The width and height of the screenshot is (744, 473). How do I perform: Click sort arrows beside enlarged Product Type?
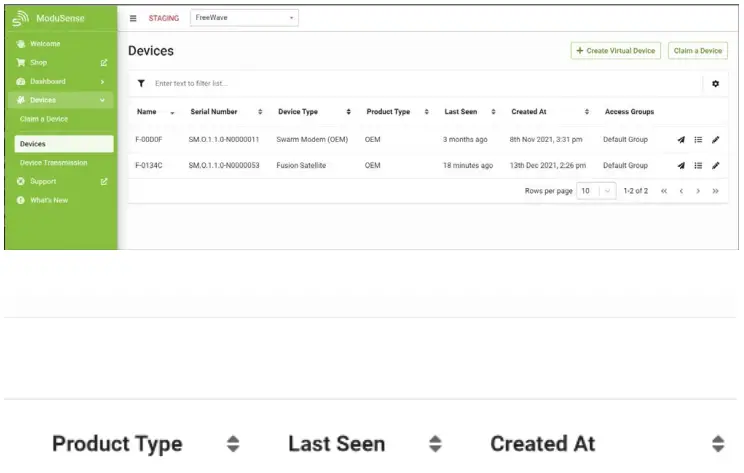233,444
